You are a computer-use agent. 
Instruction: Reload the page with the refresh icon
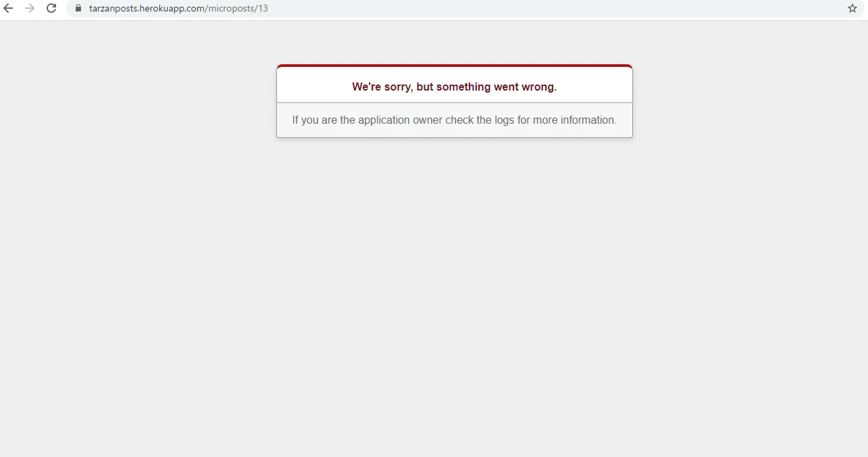click(x=51, y=8)
